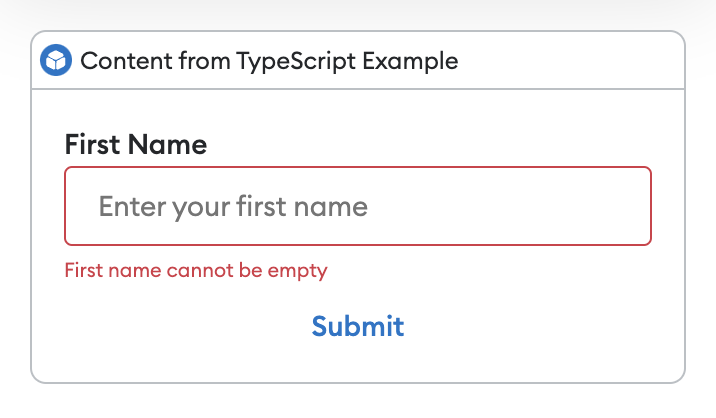Click the "First name cannot be empty" error
Screen dimensions: 716x418
(x=196, y=270)
